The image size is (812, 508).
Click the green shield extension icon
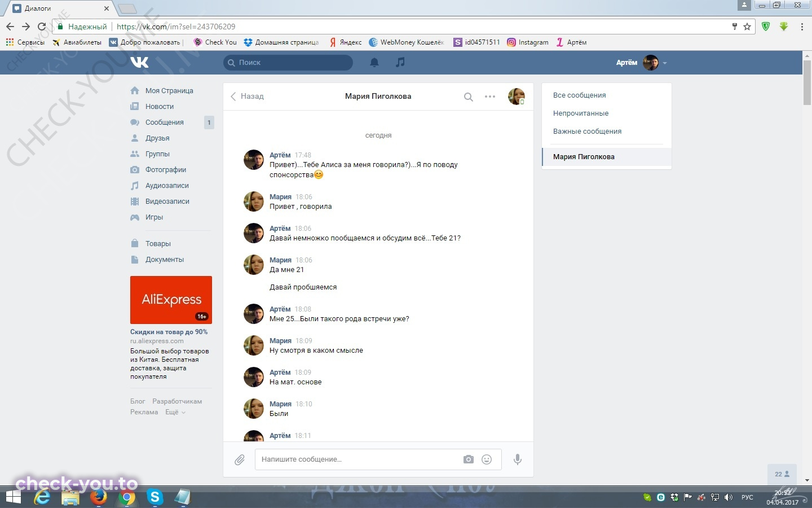tap(766, 27)
